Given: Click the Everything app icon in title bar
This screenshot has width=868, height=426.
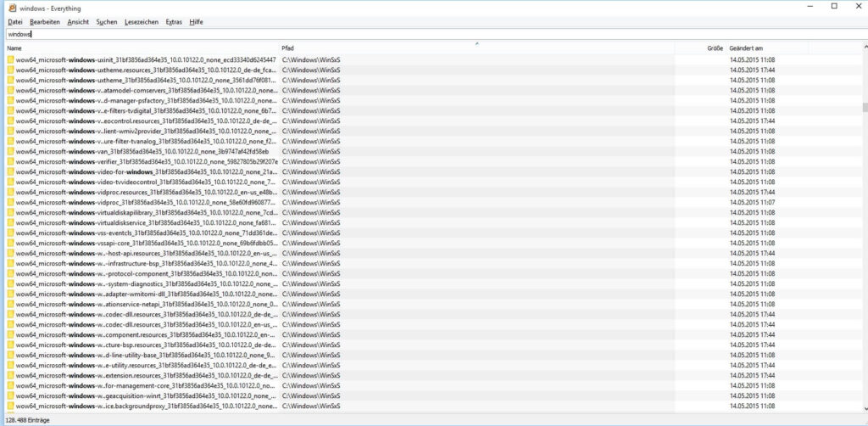Looking at the screenshot, I should (12, 8).
